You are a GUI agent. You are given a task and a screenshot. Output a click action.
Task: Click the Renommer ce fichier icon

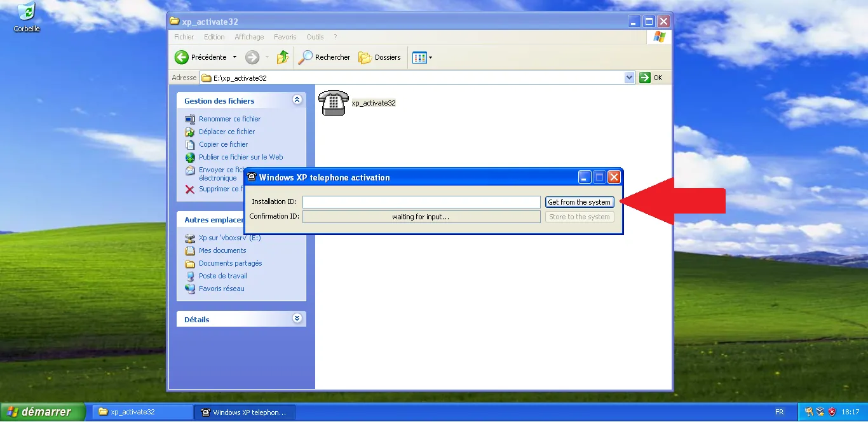(x=189, y=119)
